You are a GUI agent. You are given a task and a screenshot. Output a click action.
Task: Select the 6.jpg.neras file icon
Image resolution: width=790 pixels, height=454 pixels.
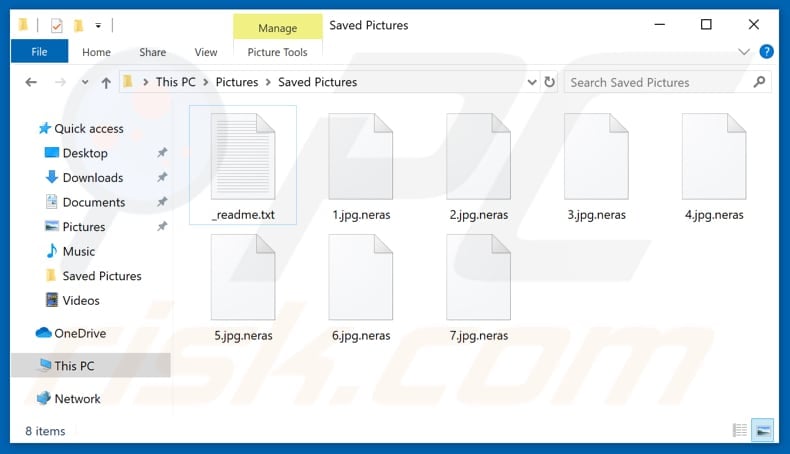[x=361, y=277]
